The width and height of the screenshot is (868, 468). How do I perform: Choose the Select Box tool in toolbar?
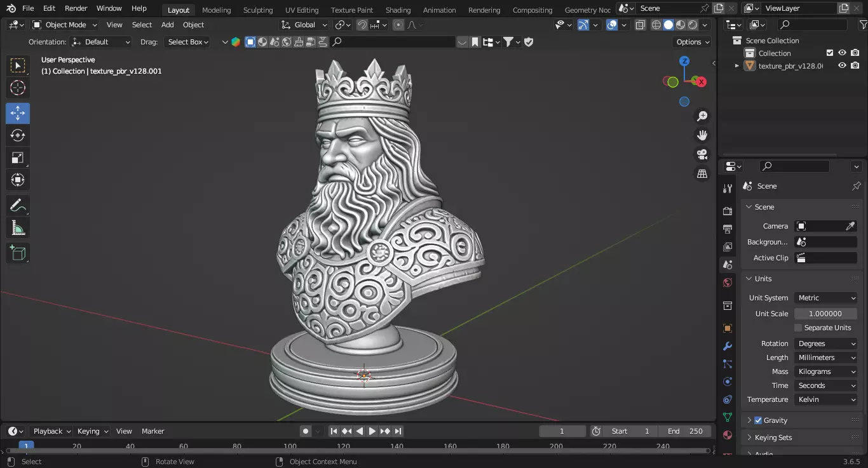tap(18, 65)
